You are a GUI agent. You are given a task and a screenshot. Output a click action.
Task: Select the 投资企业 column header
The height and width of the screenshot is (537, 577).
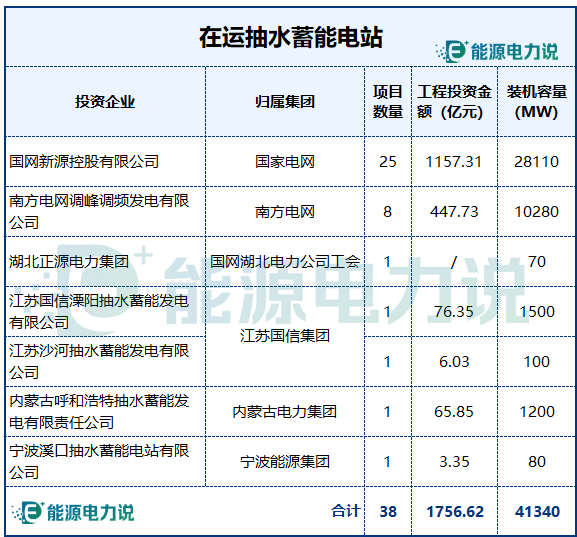(105, 102)
